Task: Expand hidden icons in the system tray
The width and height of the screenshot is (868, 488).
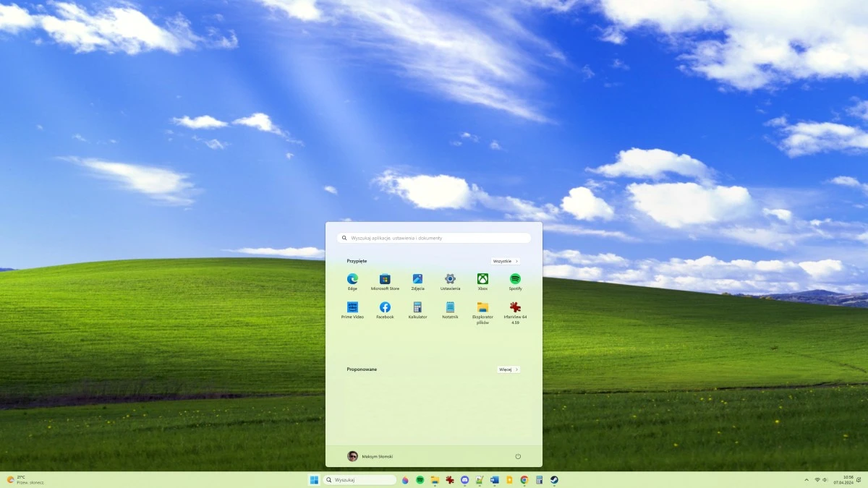Action: pyautogui.click(x=807, y=479)
